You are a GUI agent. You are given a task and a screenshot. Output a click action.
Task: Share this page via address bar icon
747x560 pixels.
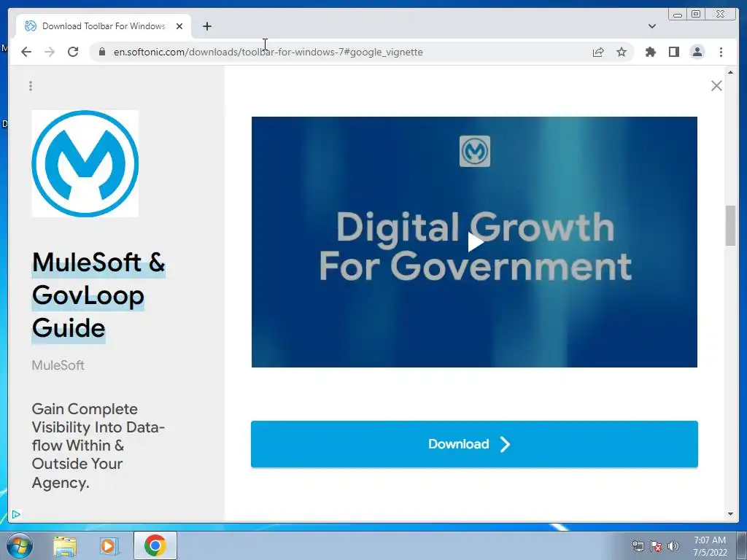[x=598, y=52]
